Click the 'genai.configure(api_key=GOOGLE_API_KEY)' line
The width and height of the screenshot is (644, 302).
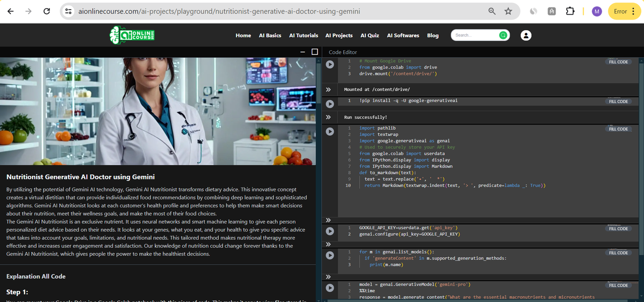[410, 234]
